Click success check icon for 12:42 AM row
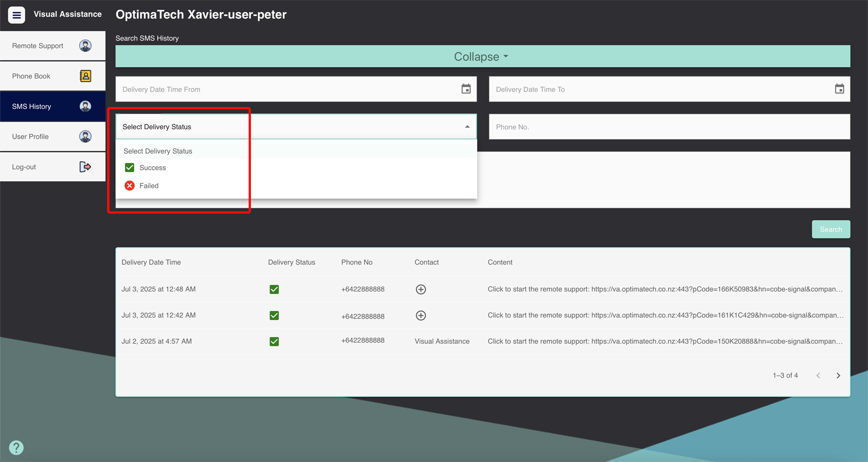 pyautogui.click(x=274, y=315)
